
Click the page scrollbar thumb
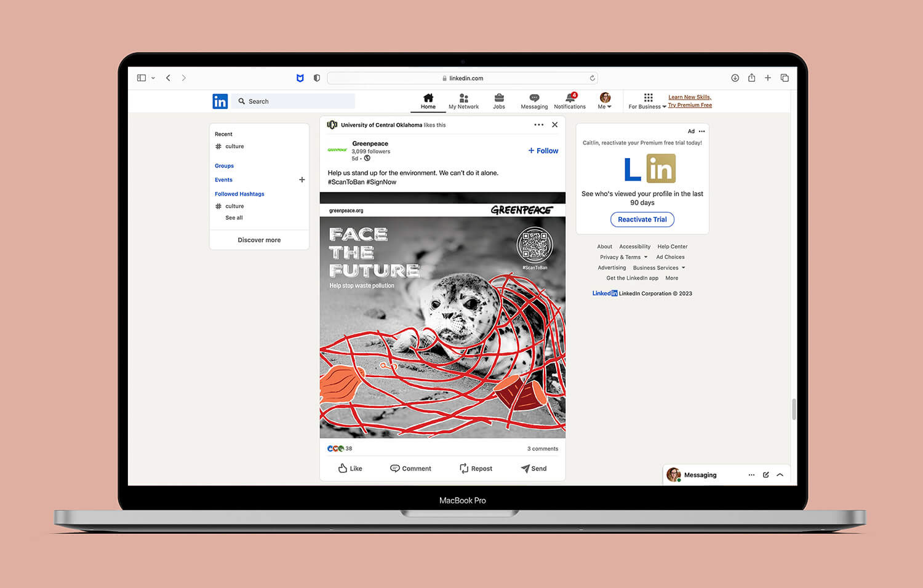(794, 409)
